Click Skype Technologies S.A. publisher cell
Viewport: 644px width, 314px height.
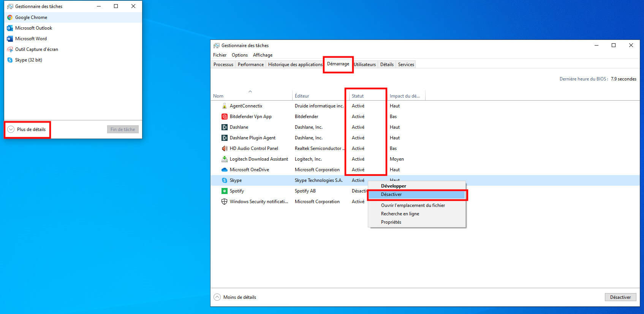pyautogui.click(x=319, y=180)
